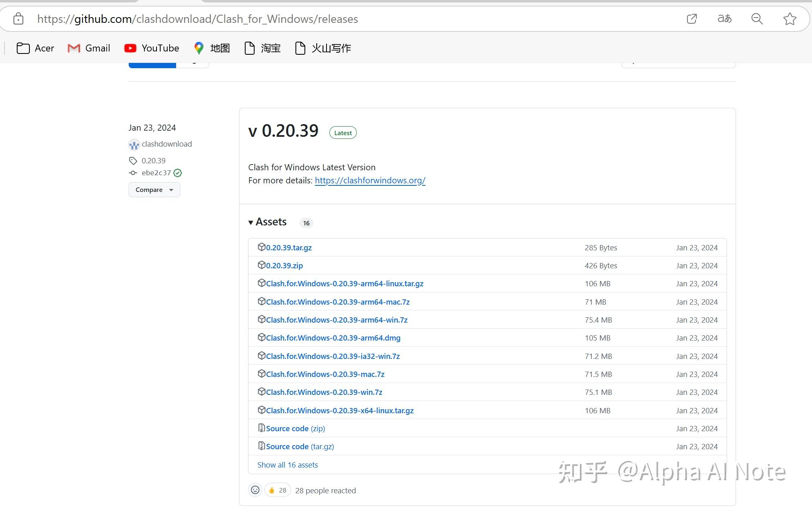Open the Compare dropdown
Viewport: 812px width, 508px height.
(x=154, y=190)
